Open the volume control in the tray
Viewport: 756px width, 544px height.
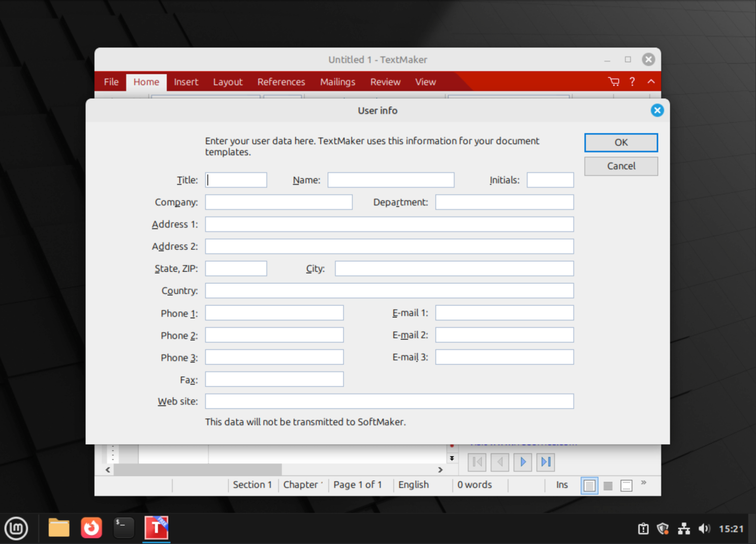704,528
